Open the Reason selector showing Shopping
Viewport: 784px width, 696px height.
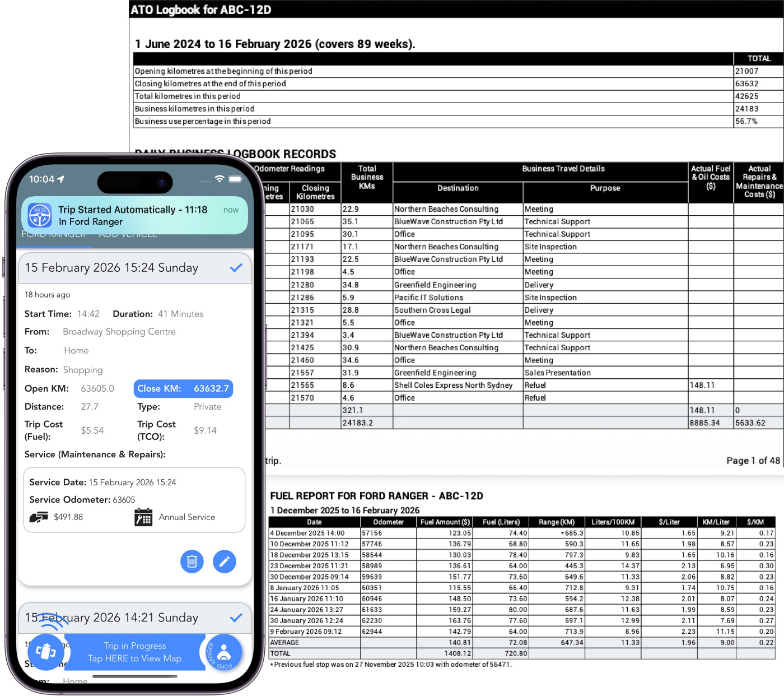(83, 370)
